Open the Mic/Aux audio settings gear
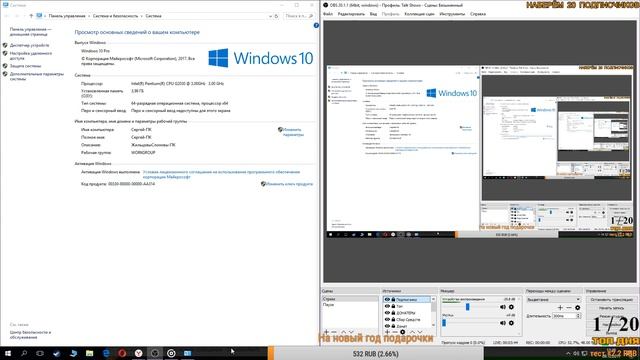The image size is (640, 360). click(x=511, y=323)
